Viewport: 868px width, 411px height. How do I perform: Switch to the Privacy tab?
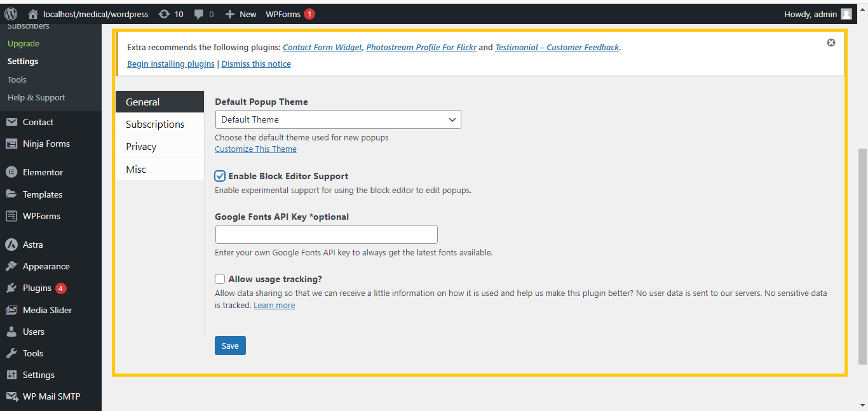141,146
